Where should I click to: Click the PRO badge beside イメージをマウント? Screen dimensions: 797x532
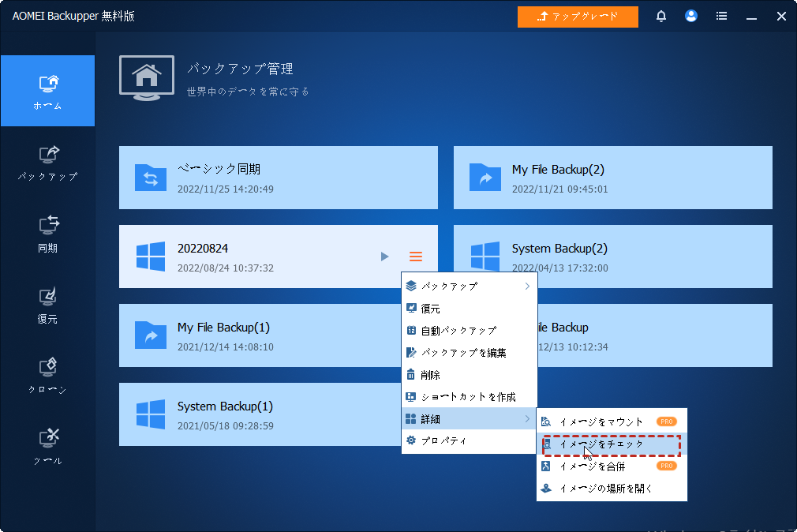(x=666, y=421)
